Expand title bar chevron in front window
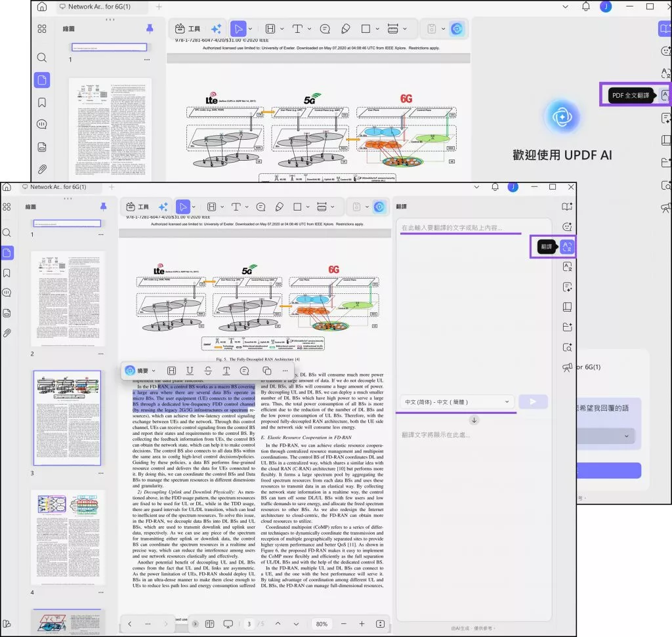The height and width of the screenshot is (637, 672). pos(476,187)
